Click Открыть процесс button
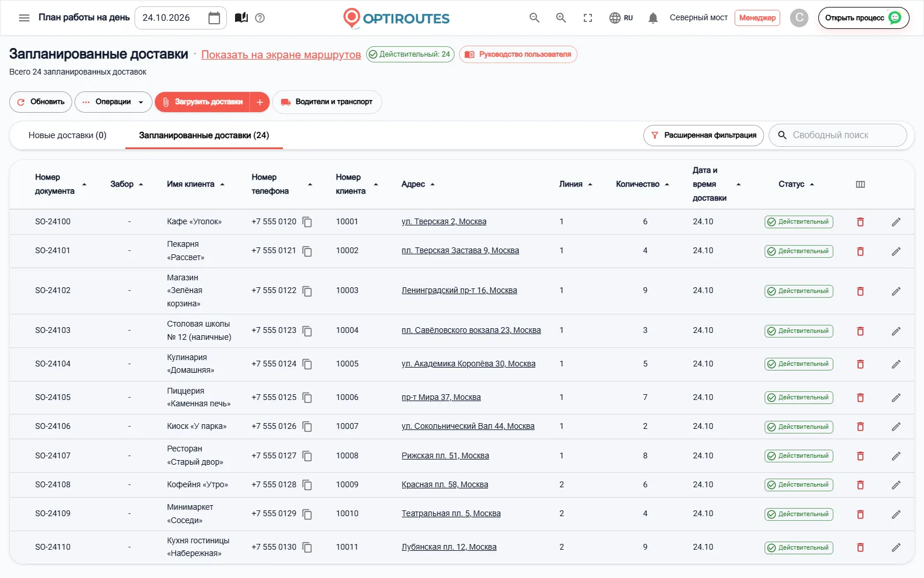The image size is (924, 578). tap(863, 18)
